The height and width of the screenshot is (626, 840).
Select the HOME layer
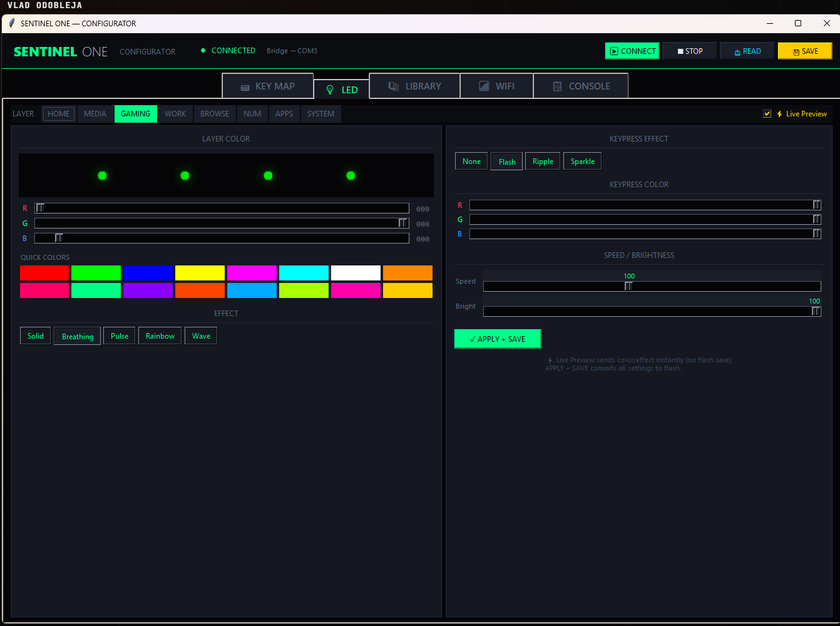click(x=59, y=114)
